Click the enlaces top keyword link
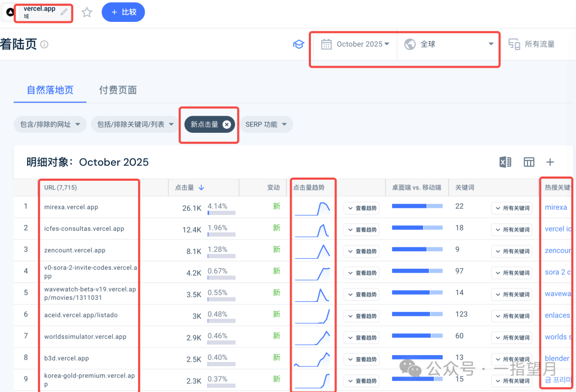 tap(558, 315)
